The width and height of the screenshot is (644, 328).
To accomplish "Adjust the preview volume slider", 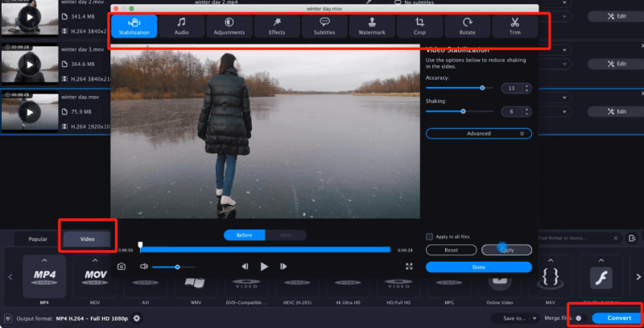I will (173, 268).
